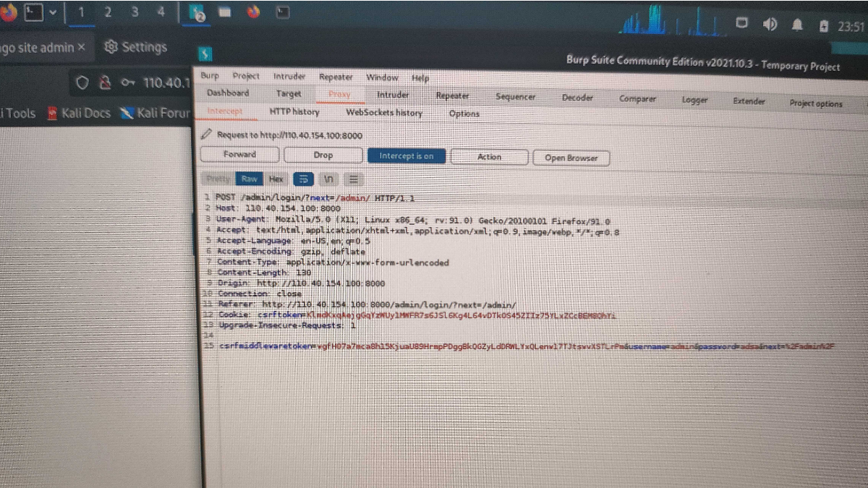Expand the terminal launcher dropdown arrow
Image resolution: width=868 pixels, height=488 pixels.
click(52, 13)
